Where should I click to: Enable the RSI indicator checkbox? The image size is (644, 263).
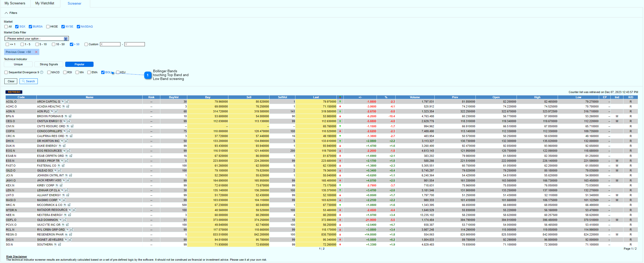pos(65,72)
